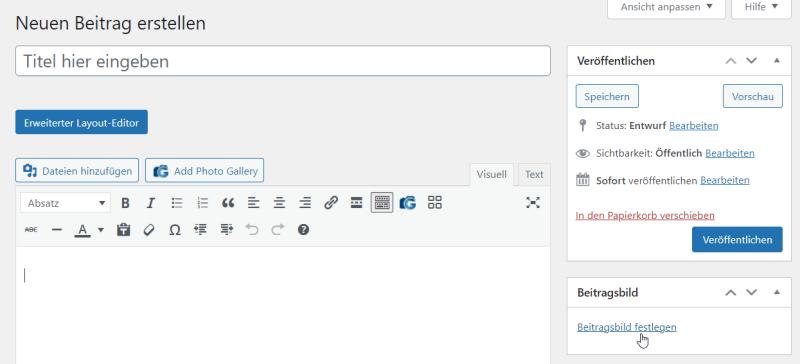Apply italic formatting
800x364 pixels.
151,203
